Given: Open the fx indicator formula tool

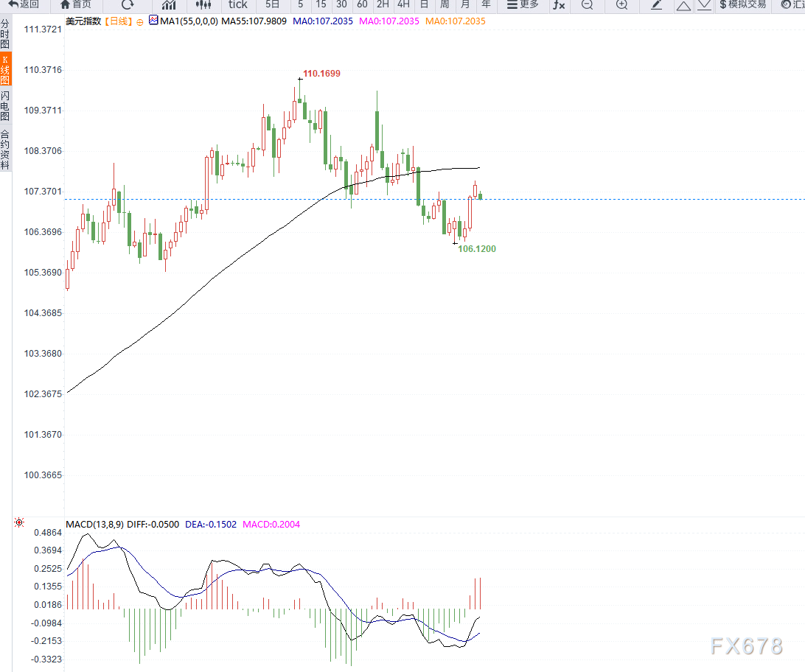Looking at the screenshot, I should [559, 4].
